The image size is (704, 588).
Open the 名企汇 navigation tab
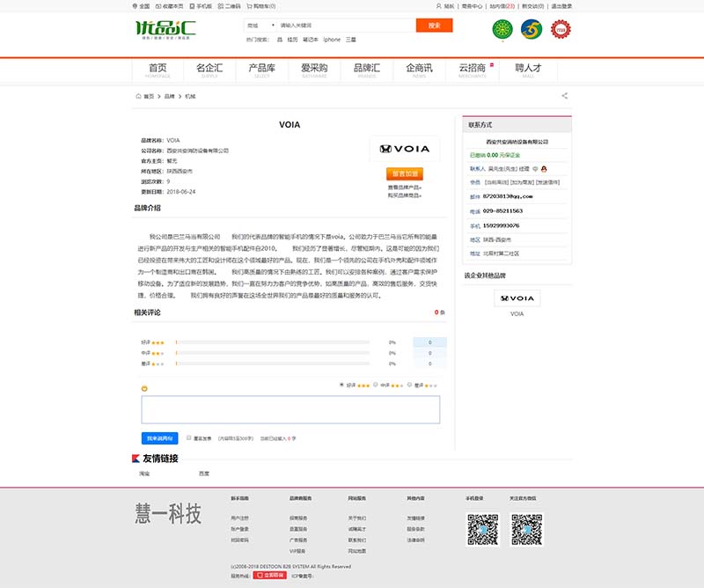point(209,70)
